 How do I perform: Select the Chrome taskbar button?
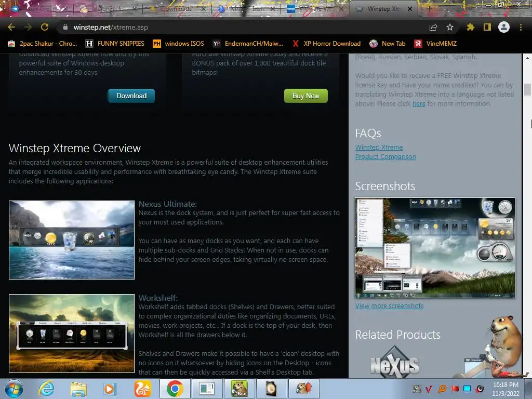175,389
